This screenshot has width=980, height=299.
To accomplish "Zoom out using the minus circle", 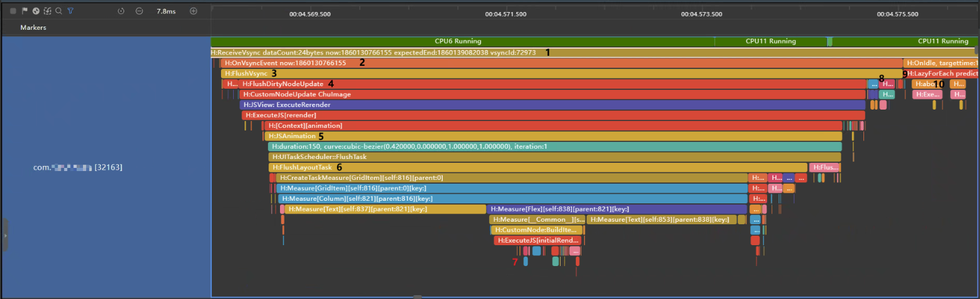I will 139,11.
